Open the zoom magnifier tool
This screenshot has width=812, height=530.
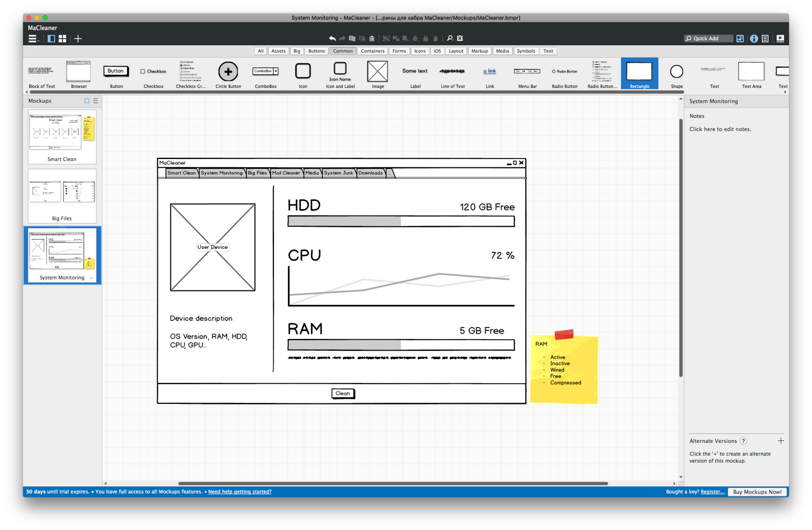pyautogui.click(x=450, y=38)
